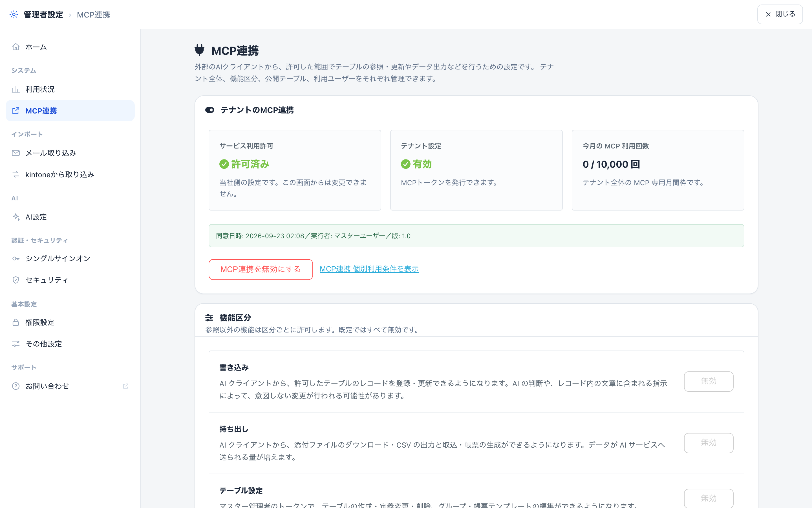Open 権限設定 in the sidebar
The height and width of the screenshot is (508, 812).
(70, 322)
